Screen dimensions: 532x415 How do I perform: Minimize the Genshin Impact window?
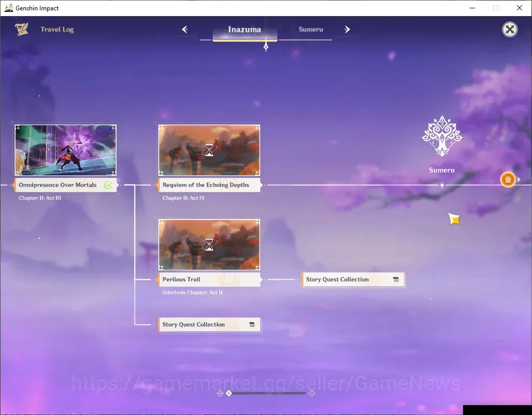pos(472,8)
